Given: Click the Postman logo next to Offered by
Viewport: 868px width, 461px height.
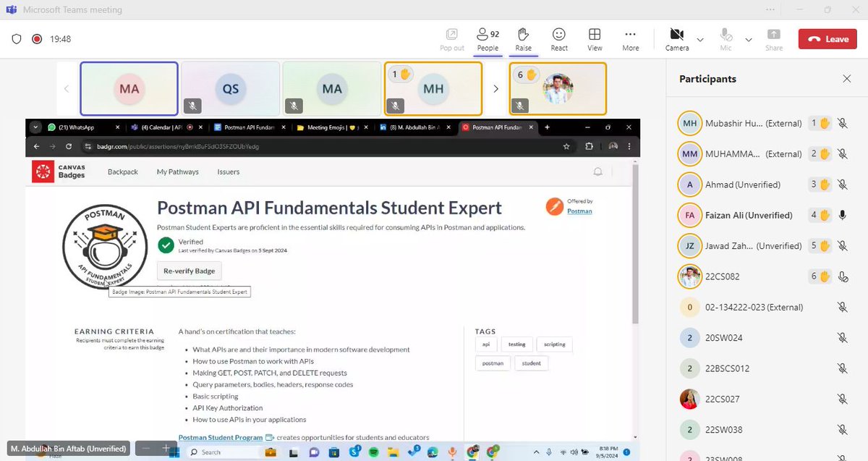Looking at the screenshot, I should [555, 206].
